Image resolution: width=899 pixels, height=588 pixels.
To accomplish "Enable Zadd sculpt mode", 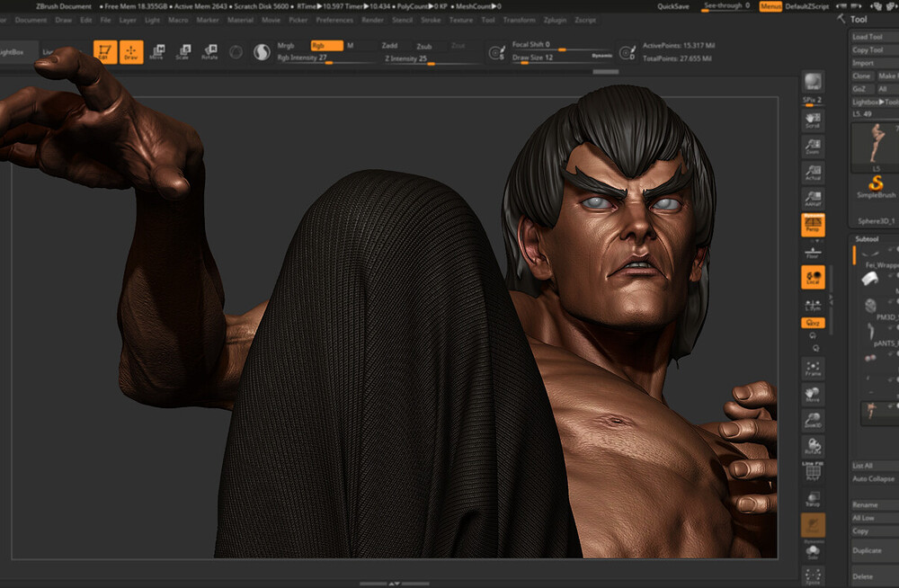I will click(x=389, y=45).
